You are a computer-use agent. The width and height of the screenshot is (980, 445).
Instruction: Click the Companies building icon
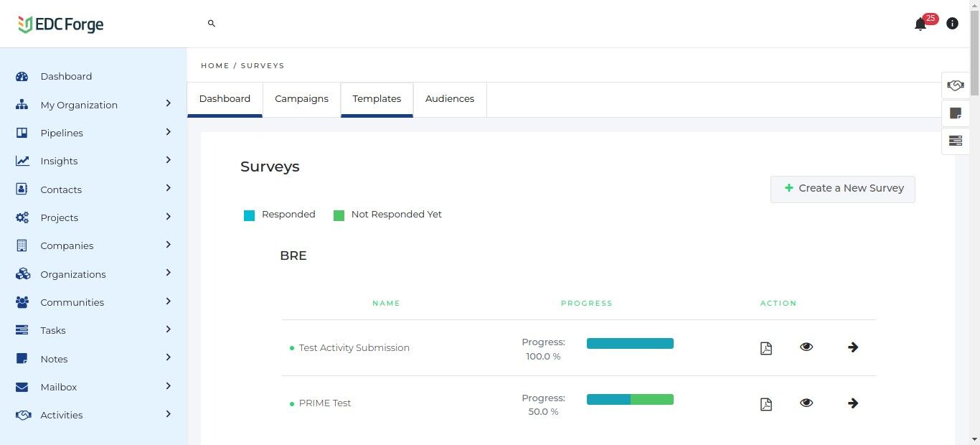[x=22, y=245]
